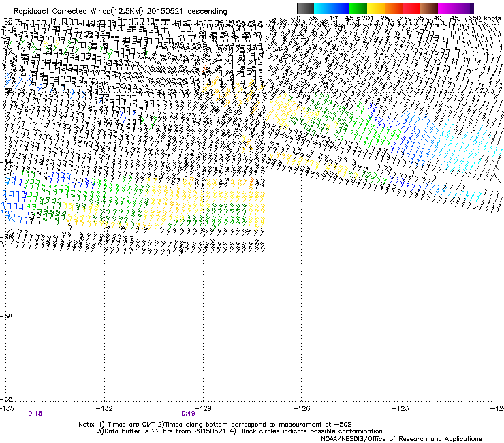Click the '-132' longitude axis label

coord(104,408)
